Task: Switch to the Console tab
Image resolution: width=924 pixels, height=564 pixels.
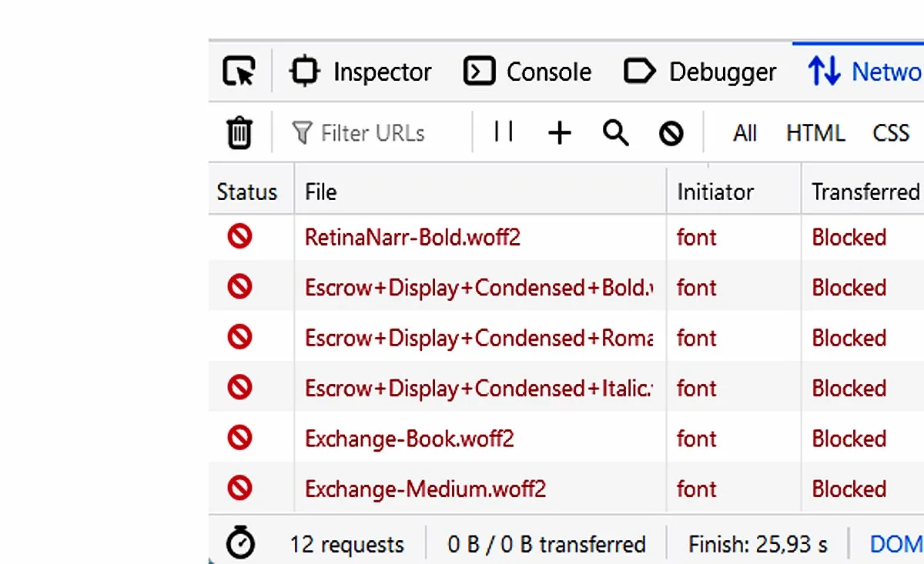Action: tap(527, 72)
